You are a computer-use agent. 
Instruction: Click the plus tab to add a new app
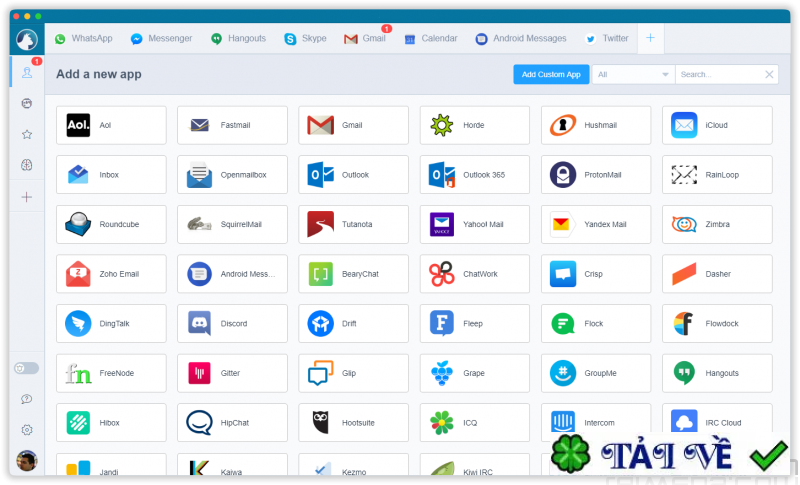click(x=651, y=38)
